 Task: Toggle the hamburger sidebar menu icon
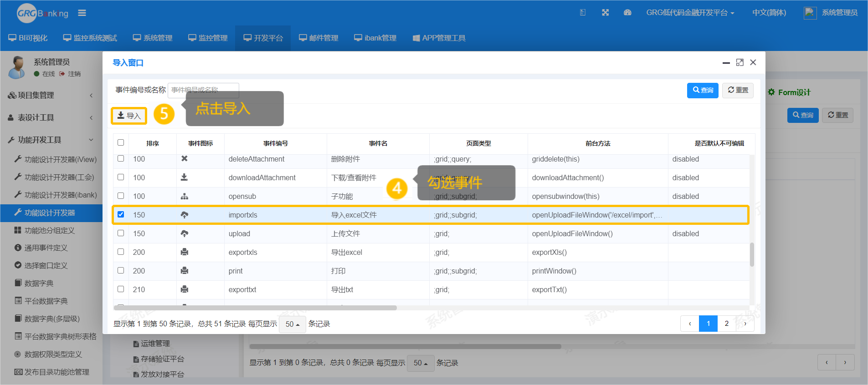coord(82,13)
